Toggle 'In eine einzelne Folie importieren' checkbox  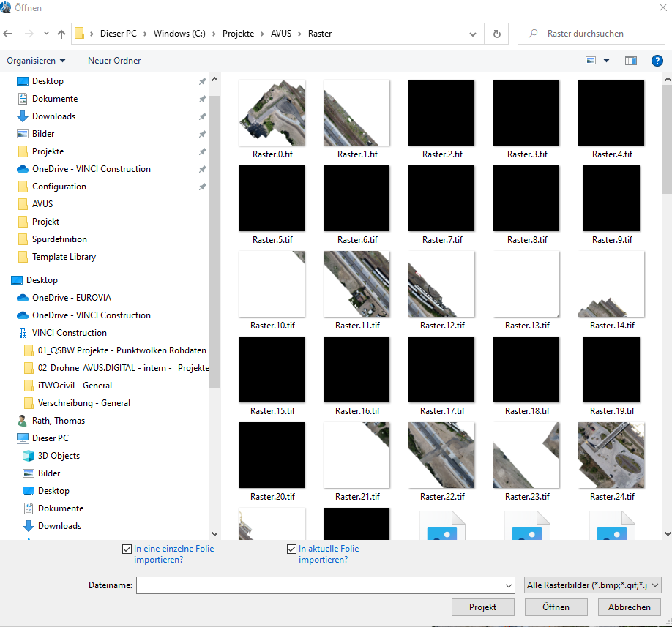pos(127,549)
